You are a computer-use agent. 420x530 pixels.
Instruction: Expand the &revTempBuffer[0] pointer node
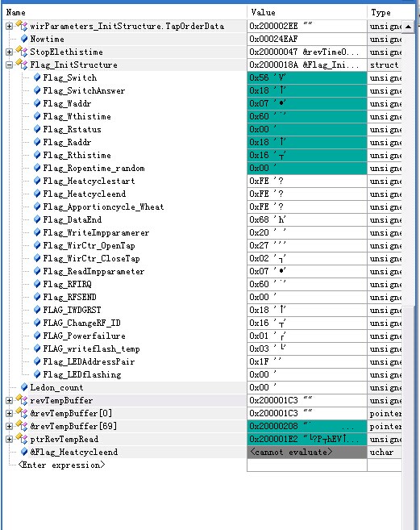10,413
